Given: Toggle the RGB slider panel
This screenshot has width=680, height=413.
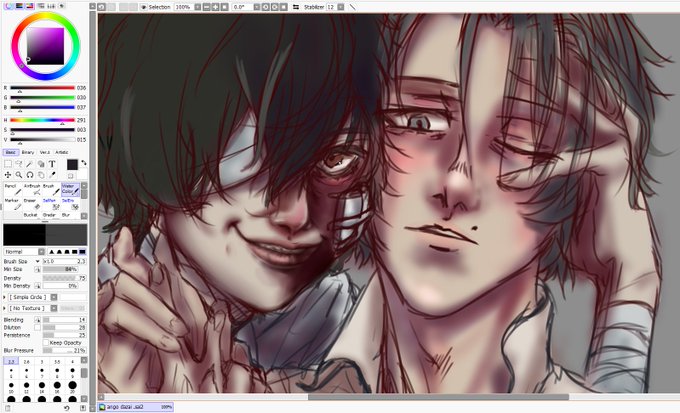Looking at the screenshot, I should click(x=19, y=6).
